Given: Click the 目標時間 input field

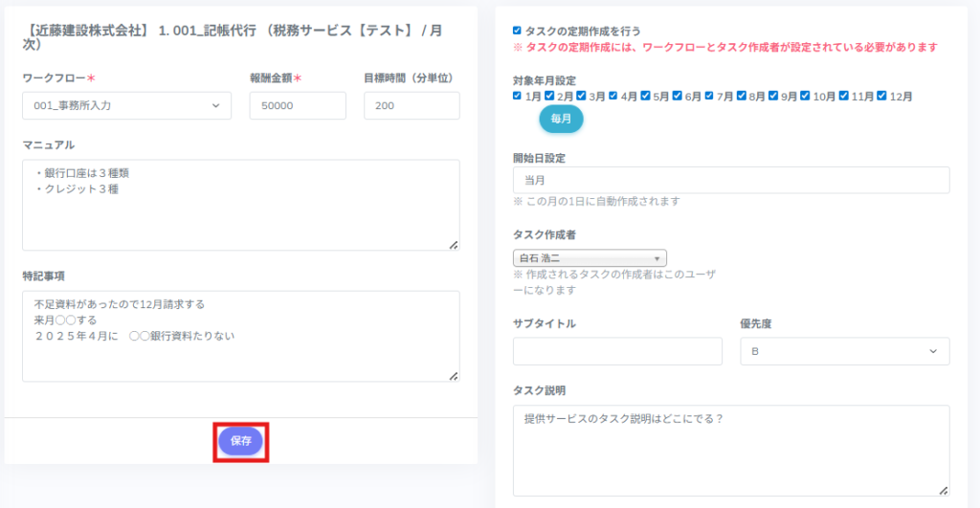Looking at the screenshot, I should (412, 105).
